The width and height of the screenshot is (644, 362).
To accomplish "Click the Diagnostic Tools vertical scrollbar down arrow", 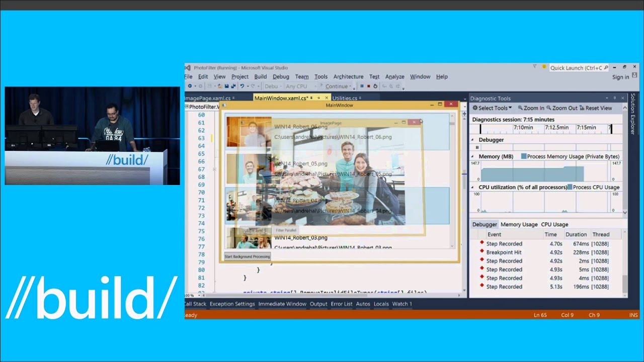I will tap(625, 213).
